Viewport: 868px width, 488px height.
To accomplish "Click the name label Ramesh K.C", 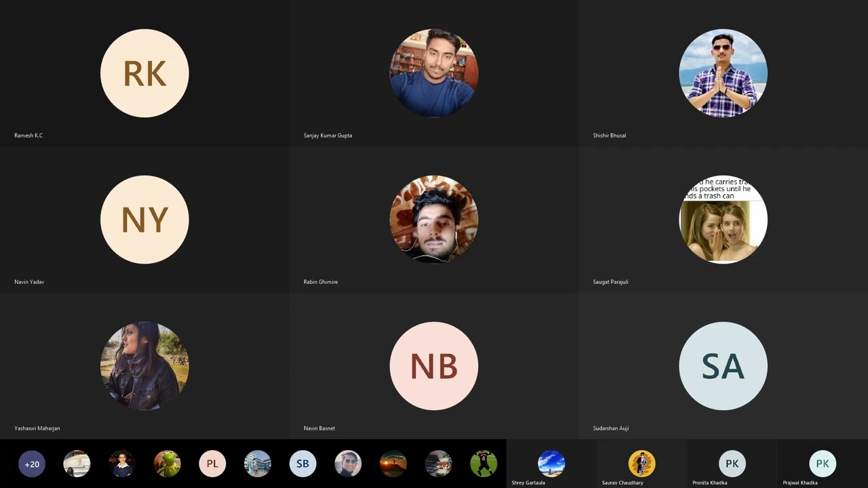I will tap(28, 136).
